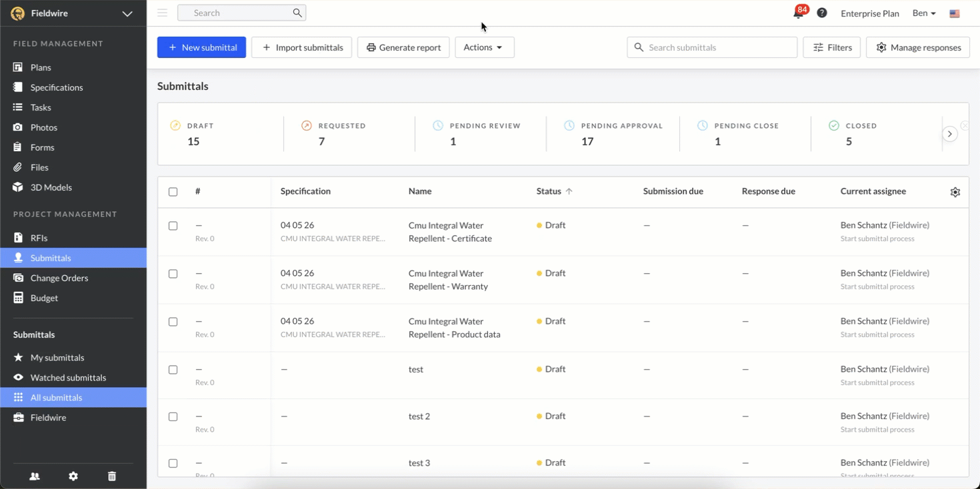980x489 pixels.
Task: Toggle the hamburger menu icon
Action: point(162,13)
